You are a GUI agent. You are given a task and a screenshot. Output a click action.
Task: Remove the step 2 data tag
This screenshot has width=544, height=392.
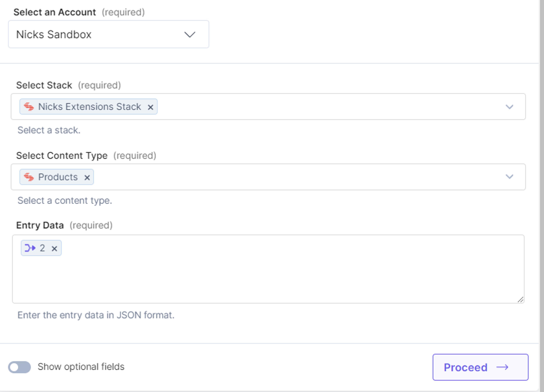(x=54, y=249)
